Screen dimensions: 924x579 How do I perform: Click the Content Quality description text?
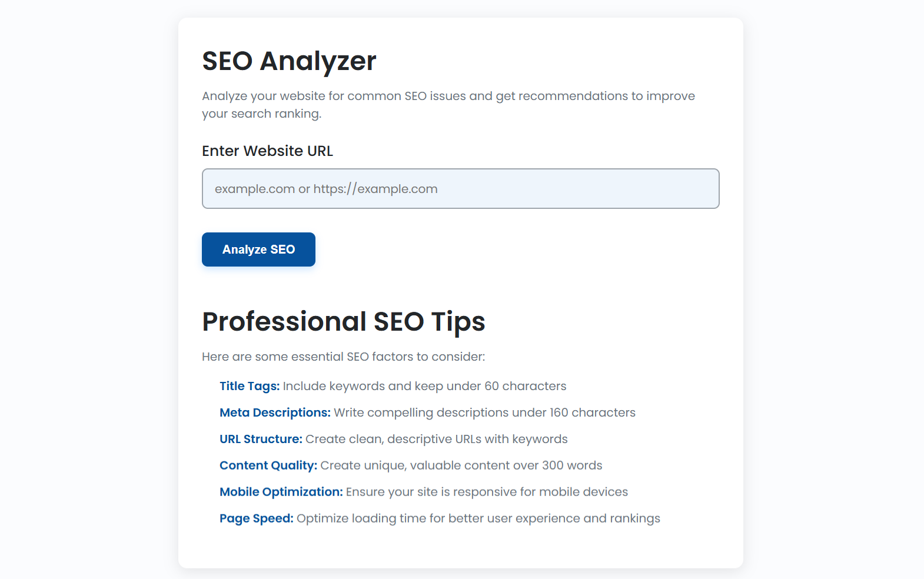tap(461, 465)
